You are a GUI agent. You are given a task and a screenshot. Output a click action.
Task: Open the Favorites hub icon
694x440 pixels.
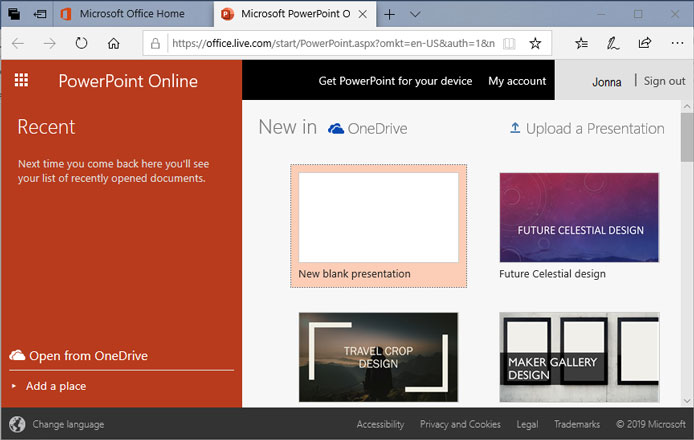click(582, 43)
